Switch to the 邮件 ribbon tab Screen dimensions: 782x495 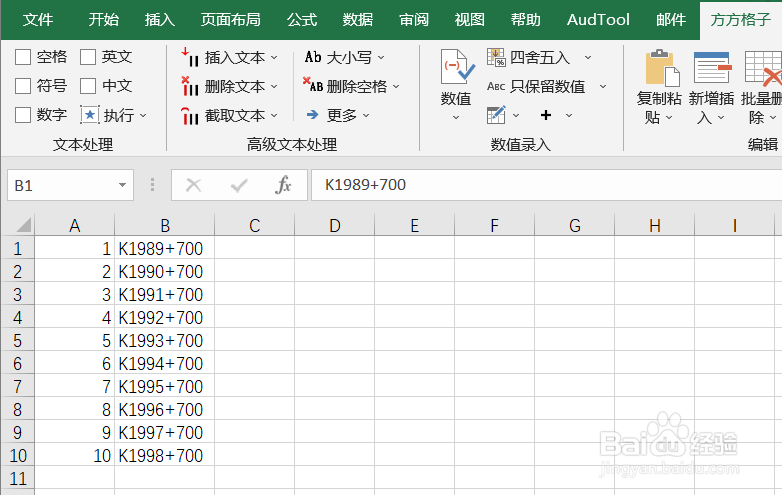671,20
